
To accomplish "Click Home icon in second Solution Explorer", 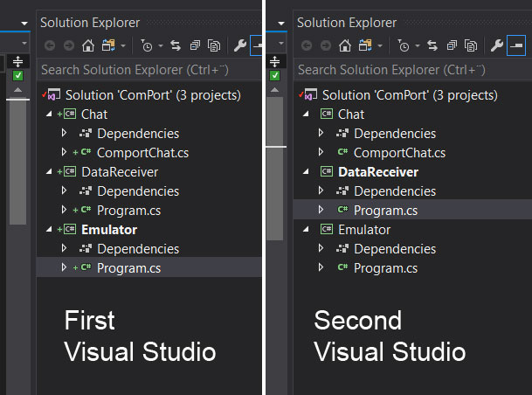I will tap(345, 45).
